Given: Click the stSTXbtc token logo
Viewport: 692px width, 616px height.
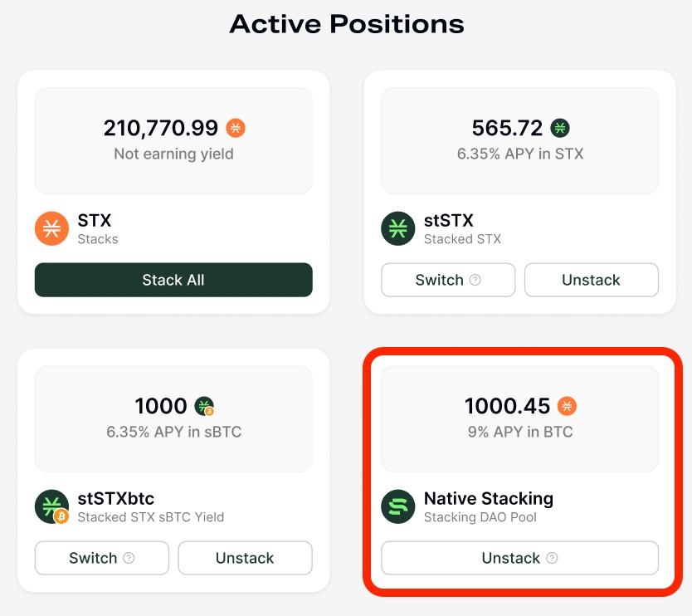Looking at the screenshot, I should tap(51, 507).
